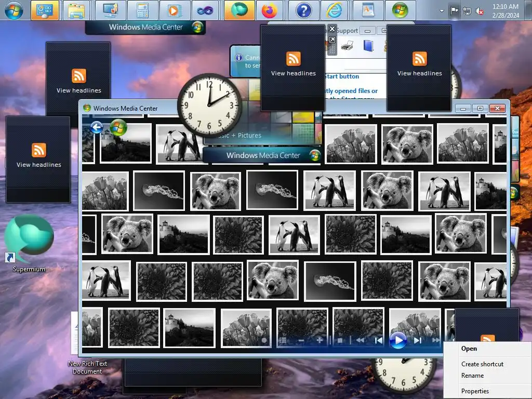Image resolution: width=532 pixels, height=399 pixels.
Task: Open the 'opened files or' help link
Action: (351, 91)
